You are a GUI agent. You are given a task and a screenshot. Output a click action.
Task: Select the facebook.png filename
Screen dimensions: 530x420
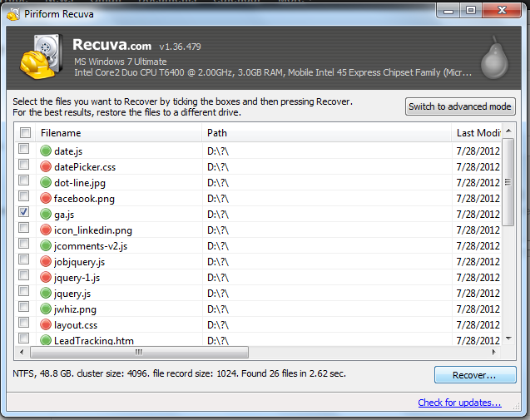coord(84,199)
